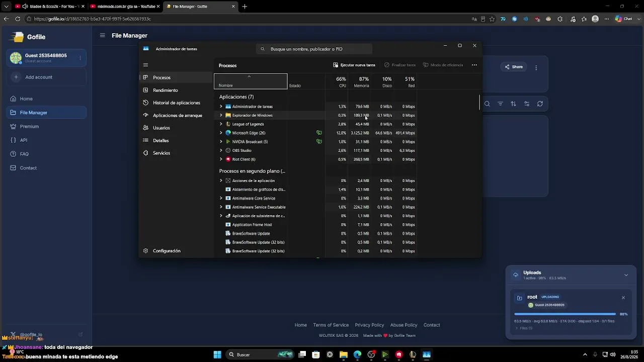The height and width of the screenshot is (362, 644).
Task: Sort processes by Memoria column
Action: [x=360, y=81]
